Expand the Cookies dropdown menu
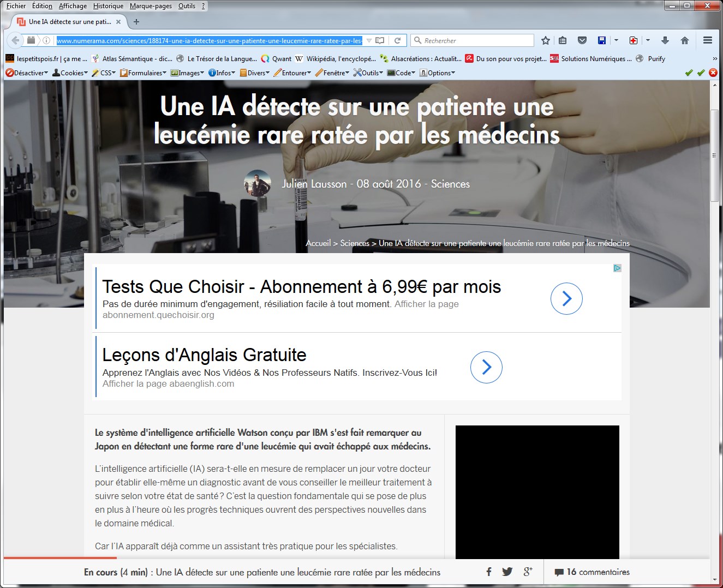The image size is (723, 588). pyautogui.click(x=70, y=73)
